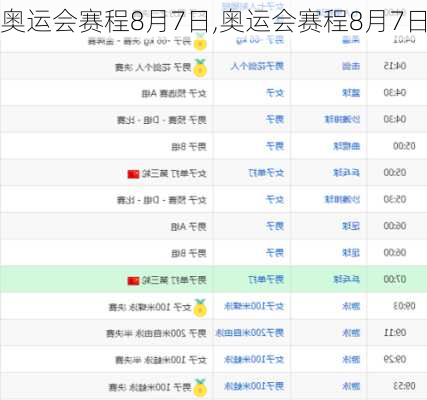The height and width of the screenshot is (400, 427).
Task: Click China flag in 女子单打 第三轮 row
Action: tap(133, 174)
